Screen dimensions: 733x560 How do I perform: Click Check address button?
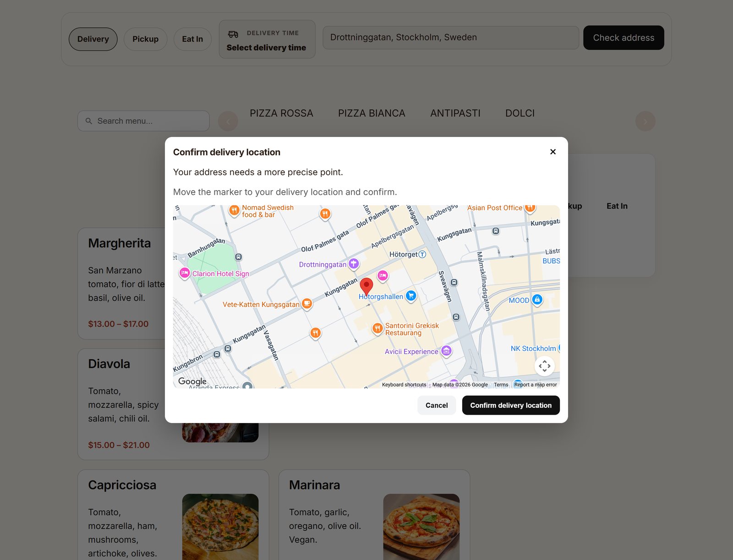[x=624, y=38]
